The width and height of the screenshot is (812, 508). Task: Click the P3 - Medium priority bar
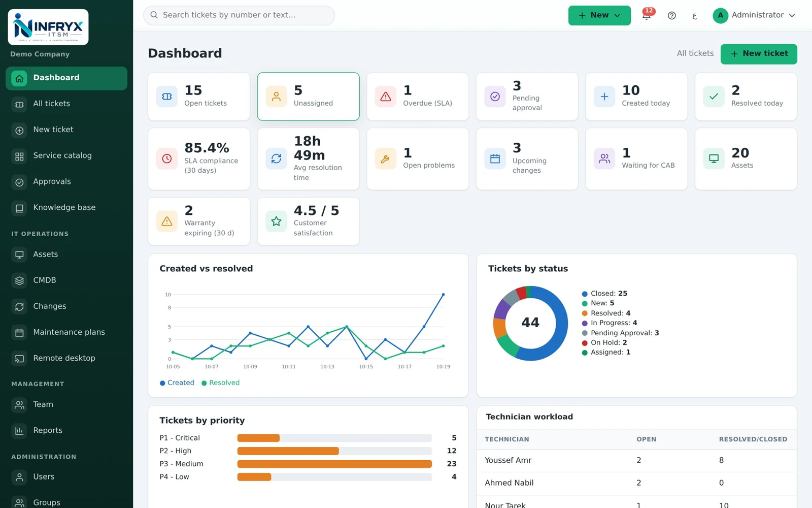coord(334,464)
